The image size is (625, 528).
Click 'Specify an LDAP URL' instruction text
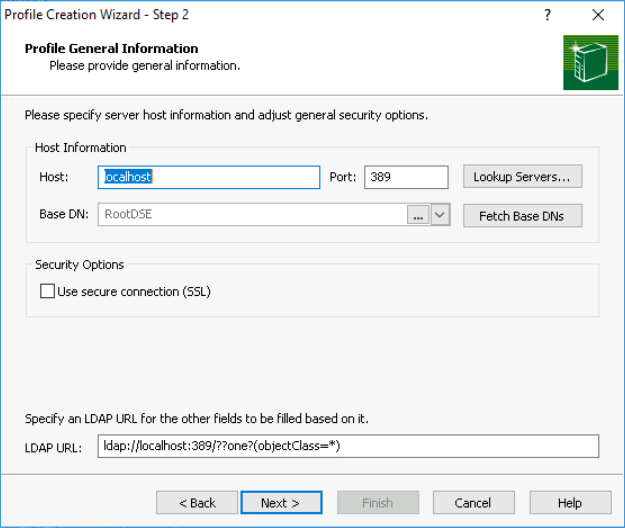[x=197, y=419]
